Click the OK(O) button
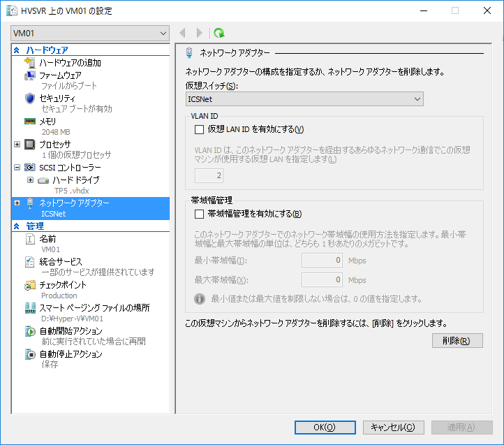 click(325, 428)
